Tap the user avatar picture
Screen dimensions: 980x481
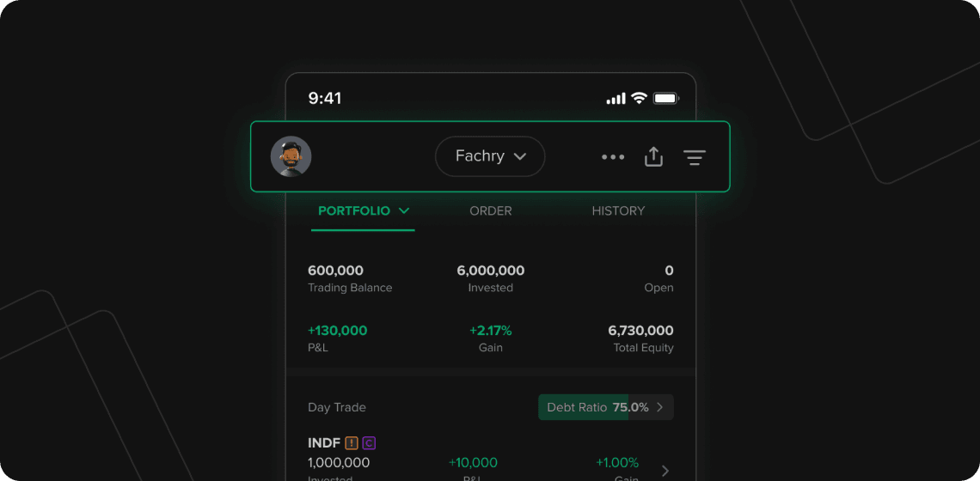point(291,156)
